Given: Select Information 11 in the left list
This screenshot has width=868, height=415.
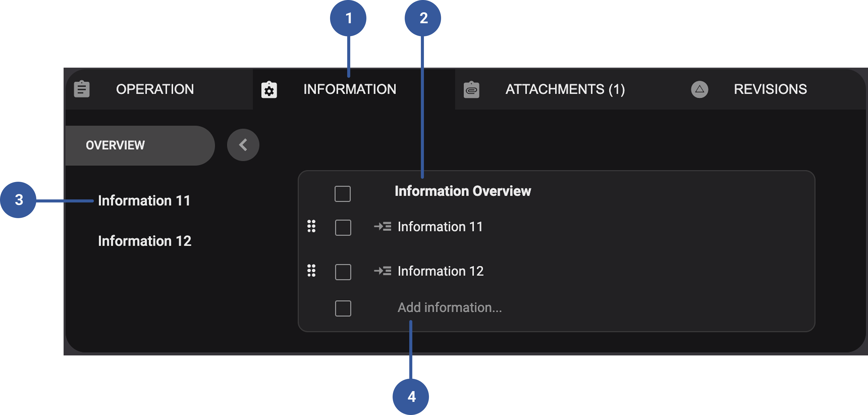Looking at the screenshot, I should point(144,200).
